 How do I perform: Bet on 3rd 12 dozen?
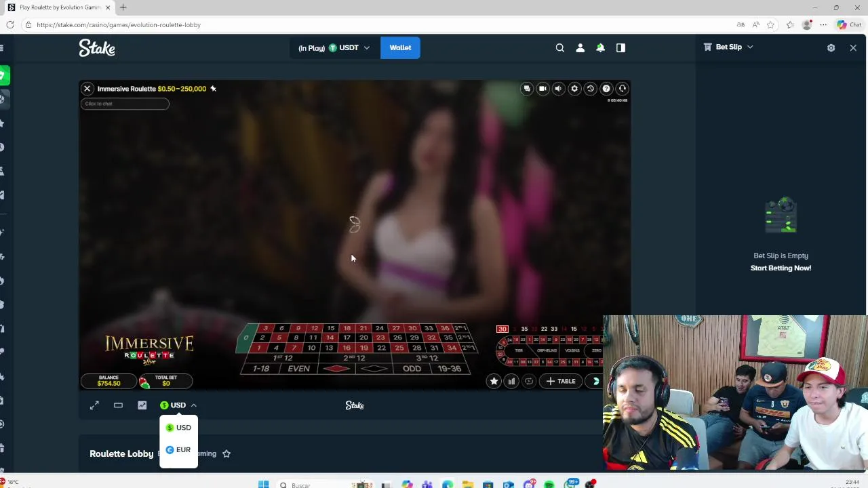click(x=427, y=358)
